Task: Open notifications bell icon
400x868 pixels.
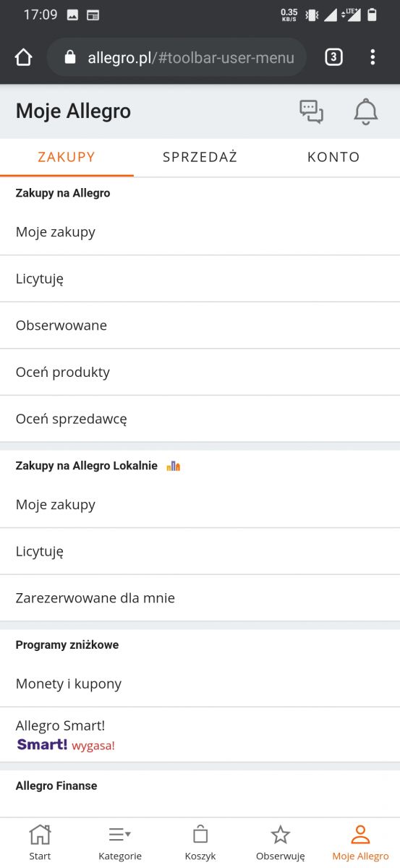Action: (366, 111)
